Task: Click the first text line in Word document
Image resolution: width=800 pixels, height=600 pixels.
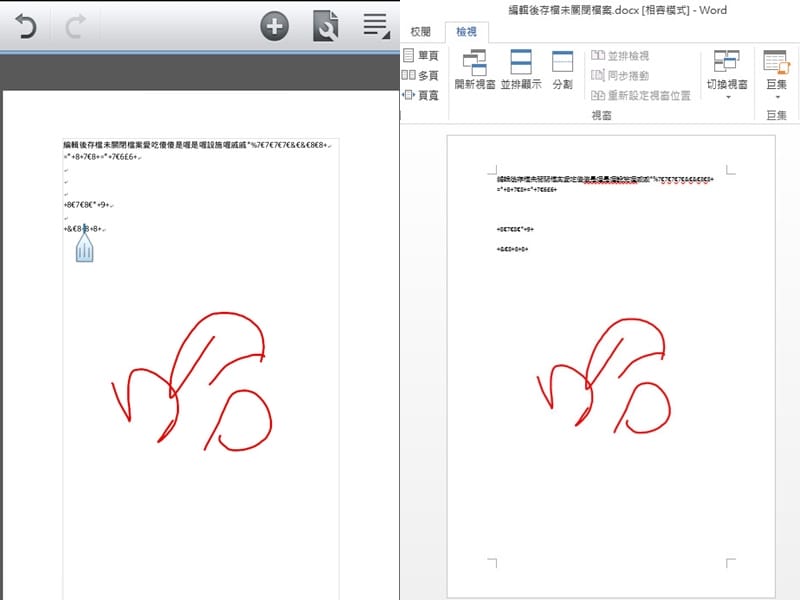Action: [x=605, y=179]
